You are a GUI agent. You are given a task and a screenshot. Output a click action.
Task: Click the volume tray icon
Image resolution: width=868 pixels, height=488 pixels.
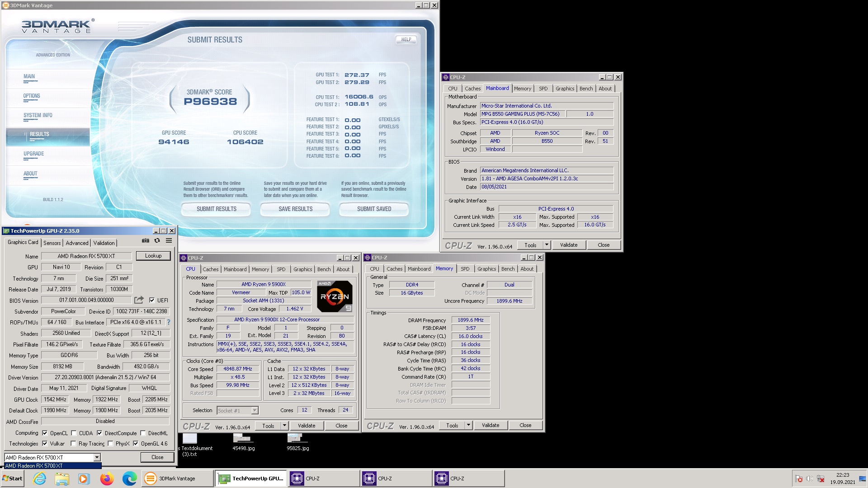[x=809, y=479]
